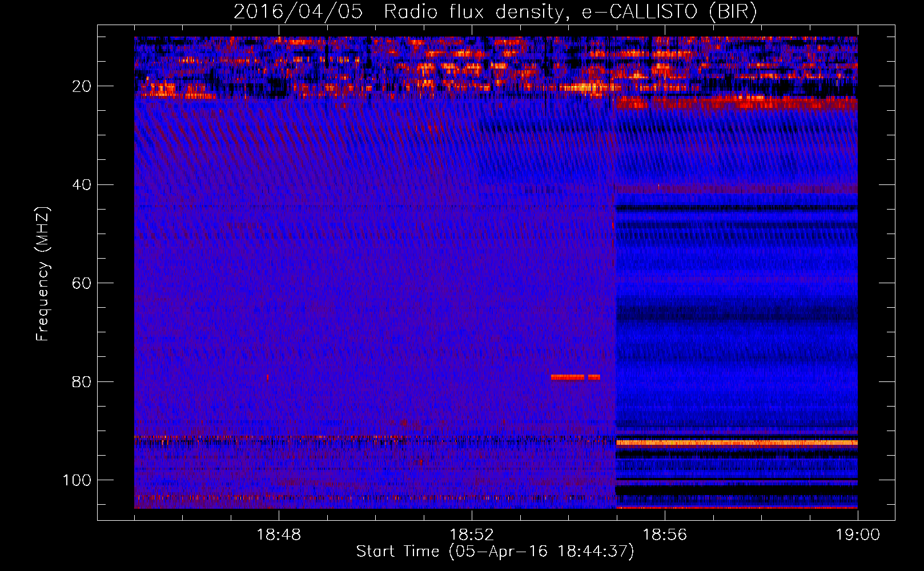Click the plot title "Radio flux density, e-CALLISTO (BIR)"
This screenshot has width=924, height=571.
pos(571,12)
